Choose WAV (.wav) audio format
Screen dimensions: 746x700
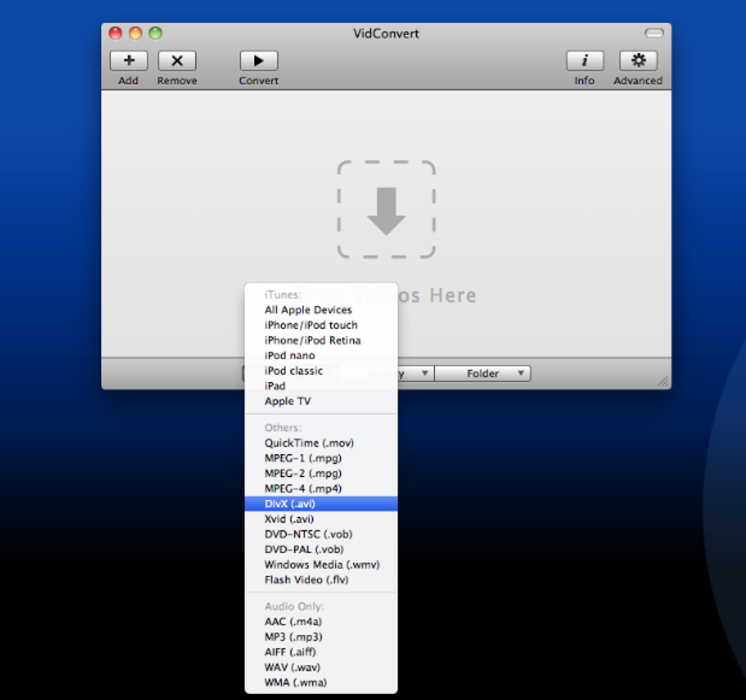coord(321,668)
